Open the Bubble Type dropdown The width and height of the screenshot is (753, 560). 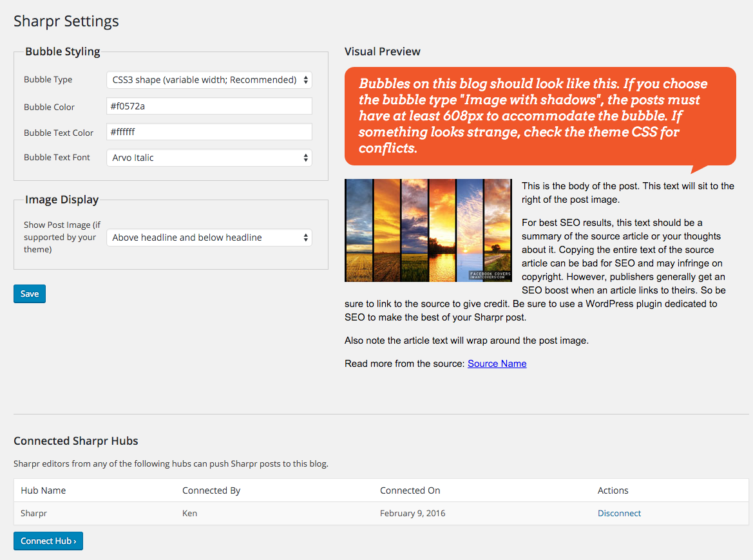[209, 80]
